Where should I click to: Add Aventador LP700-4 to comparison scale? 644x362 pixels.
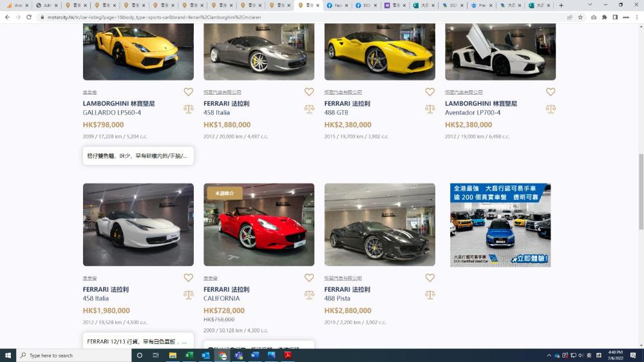(551, 109)
